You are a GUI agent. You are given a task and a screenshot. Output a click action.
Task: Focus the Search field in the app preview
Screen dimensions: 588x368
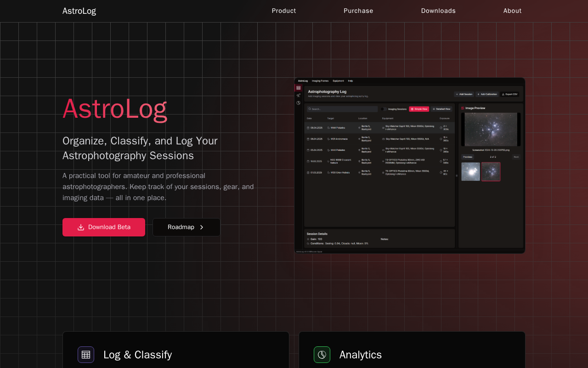coord(342,109)
